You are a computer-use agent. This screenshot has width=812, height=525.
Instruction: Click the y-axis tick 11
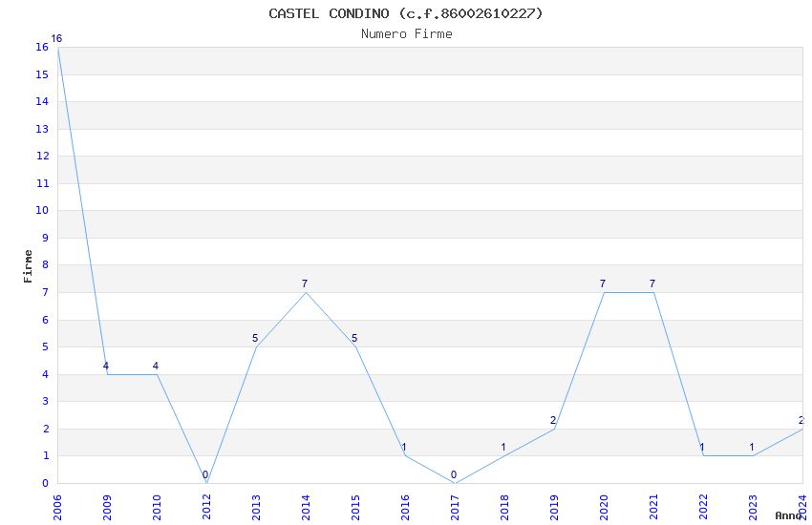[x=42, y=183]
